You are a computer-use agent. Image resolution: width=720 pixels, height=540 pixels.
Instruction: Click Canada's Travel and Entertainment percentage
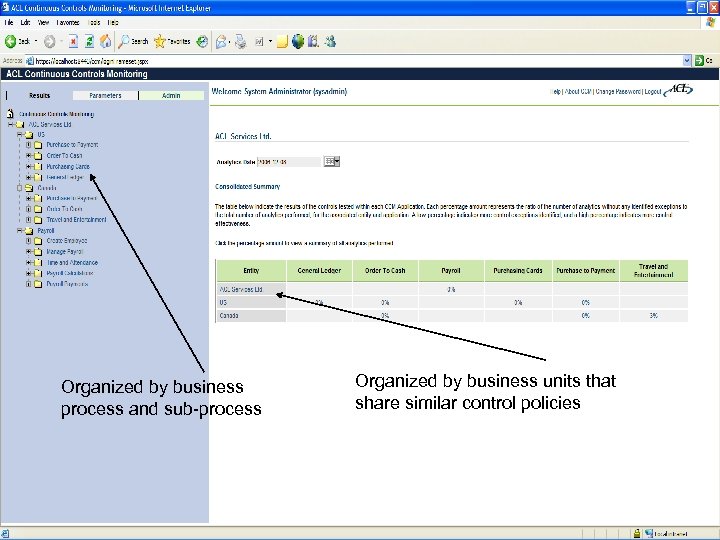point(653,315)
